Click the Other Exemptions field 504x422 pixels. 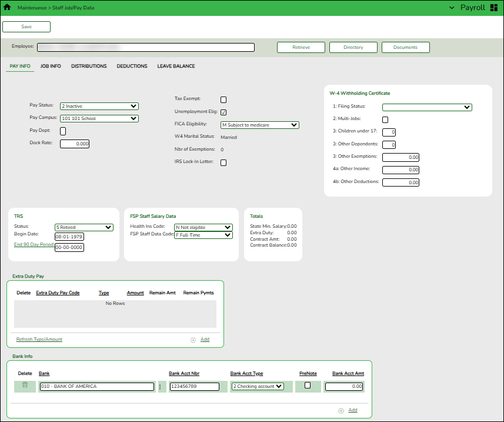coord(400,157)
